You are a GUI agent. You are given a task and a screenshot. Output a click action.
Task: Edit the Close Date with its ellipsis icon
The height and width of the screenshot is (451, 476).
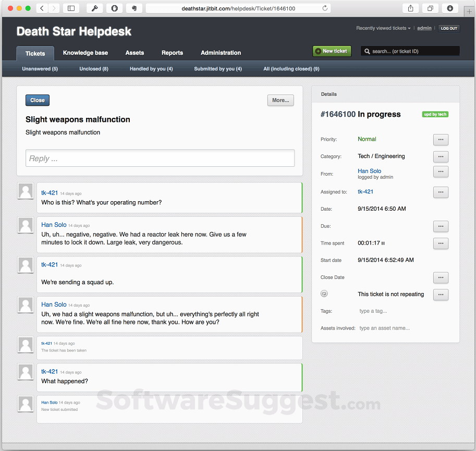pos(441,277)
